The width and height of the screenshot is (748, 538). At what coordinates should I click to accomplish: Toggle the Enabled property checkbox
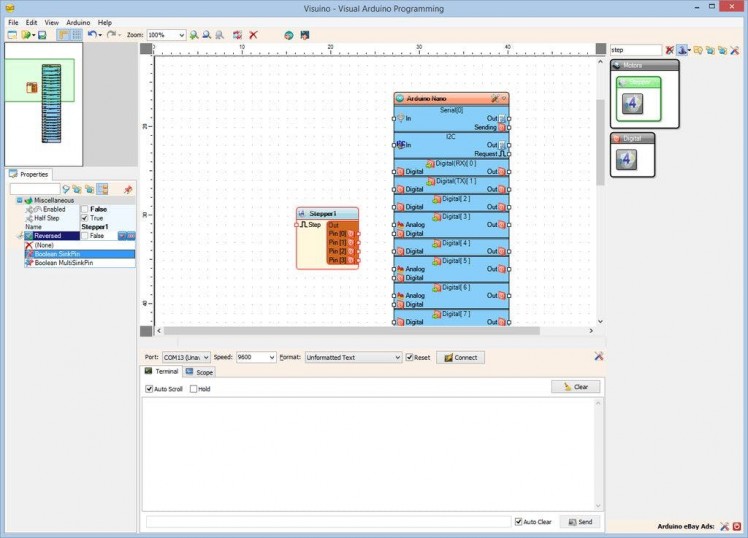click(85, 209)
